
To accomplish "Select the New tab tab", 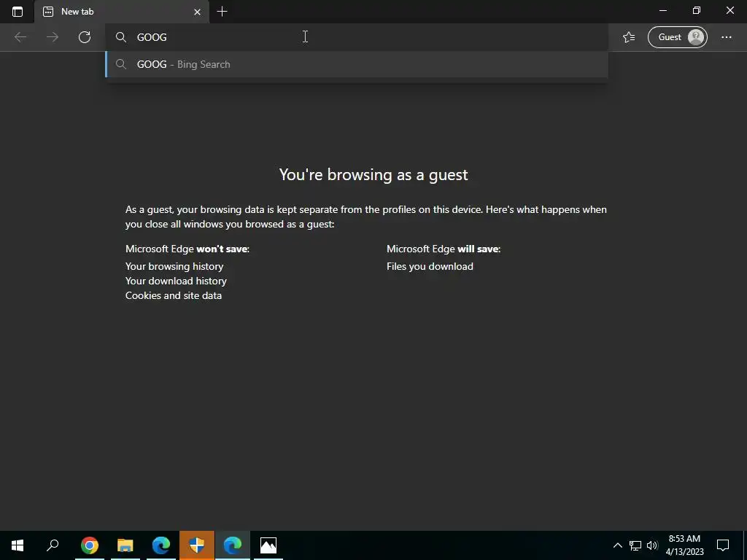I will (x=122, y=12).
